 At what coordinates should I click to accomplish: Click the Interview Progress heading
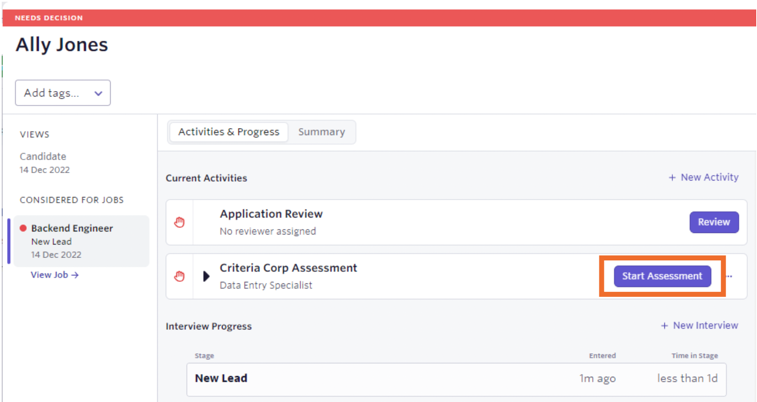coord(209,326)
